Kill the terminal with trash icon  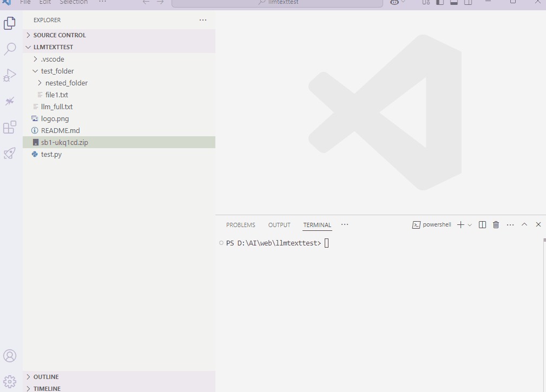pyautogui.click(x=496, y=225)
